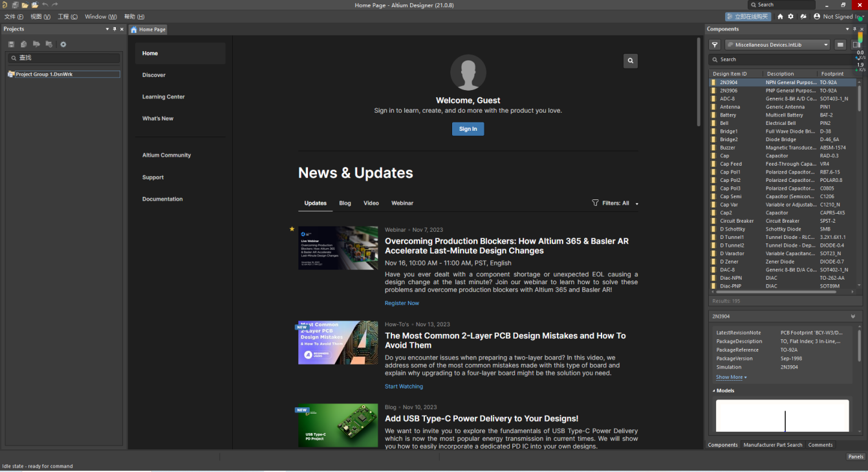
Task: Toggle the component details pane icon
Action: tap(855, 45)
